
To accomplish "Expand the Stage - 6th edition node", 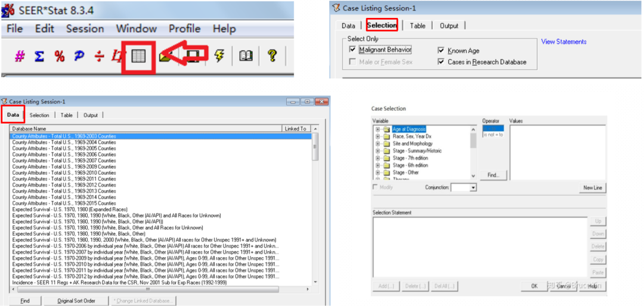I will (x=378, y=165).
